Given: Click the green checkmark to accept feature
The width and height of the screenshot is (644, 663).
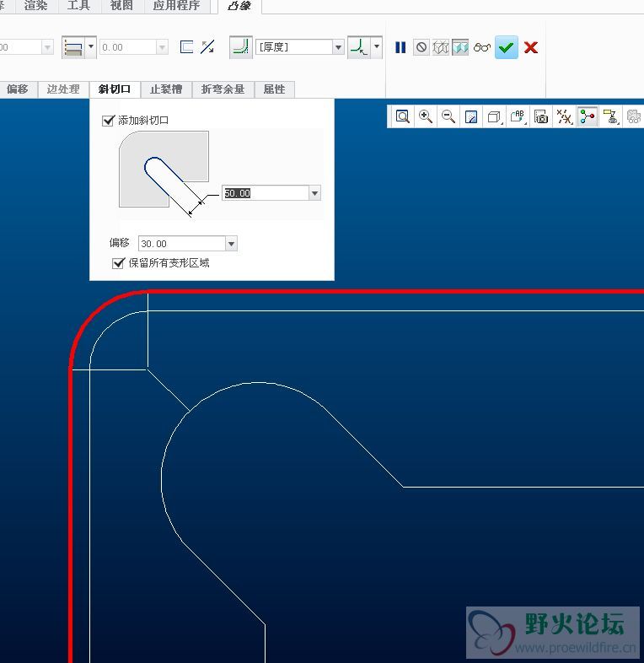Looking at the screenshot, I should tap(506, 47).
